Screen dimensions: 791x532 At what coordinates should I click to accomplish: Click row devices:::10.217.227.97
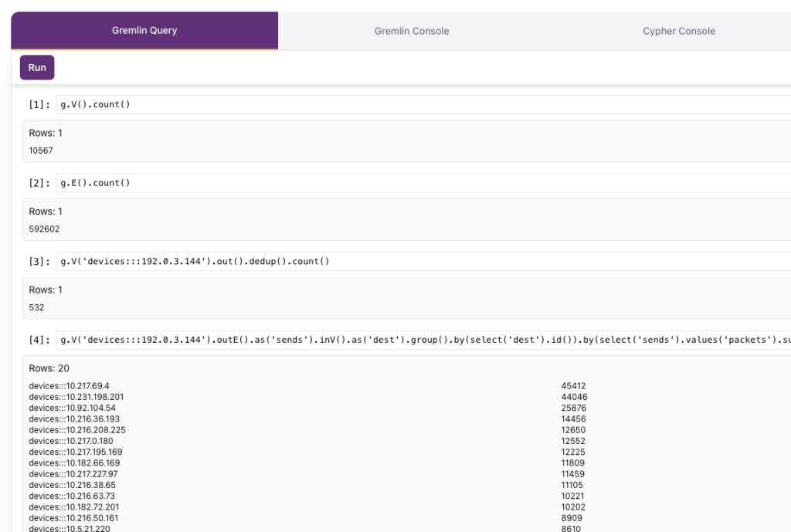click(73, 474)
